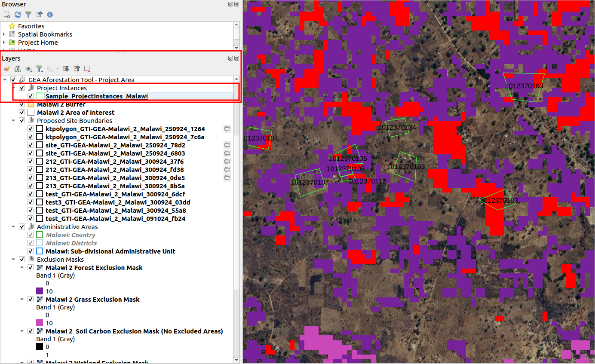Image resolution: width=595 pixels, height=364 pixels.
Task: Click memory layer indicator beside ktpolygon 1264
Action: pos(227,129)
